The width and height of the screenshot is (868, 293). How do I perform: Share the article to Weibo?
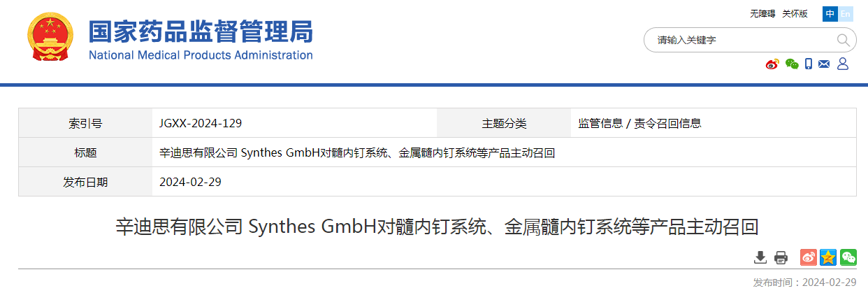809,257
